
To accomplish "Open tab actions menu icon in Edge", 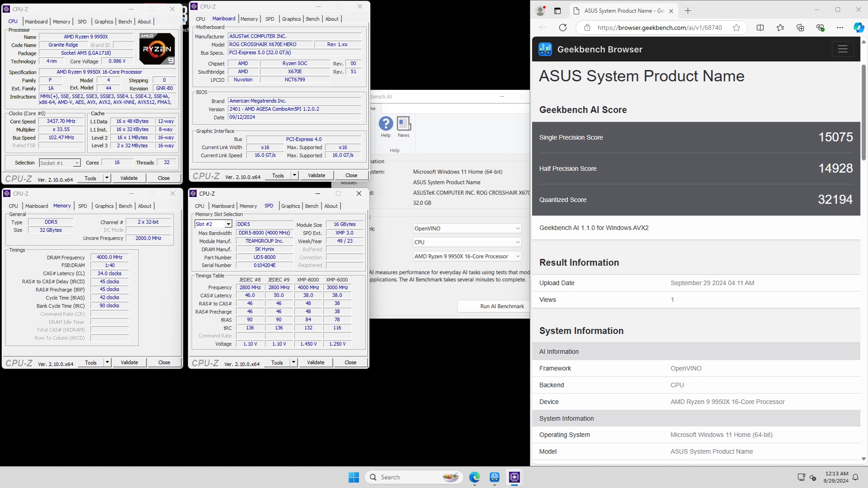I will click(x=557, y=11).
